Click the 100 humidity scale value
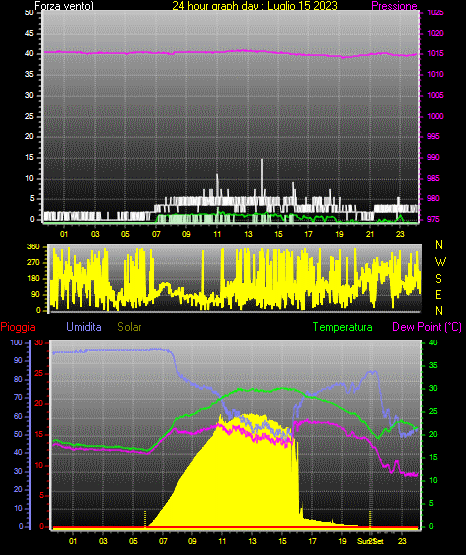This screenshot has width=466, height=555. [16, 342]
